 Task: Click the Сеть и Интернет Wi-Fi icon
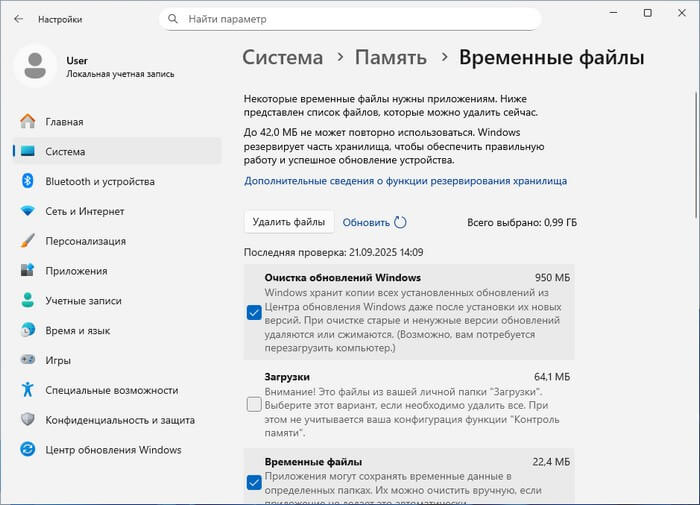28,211
